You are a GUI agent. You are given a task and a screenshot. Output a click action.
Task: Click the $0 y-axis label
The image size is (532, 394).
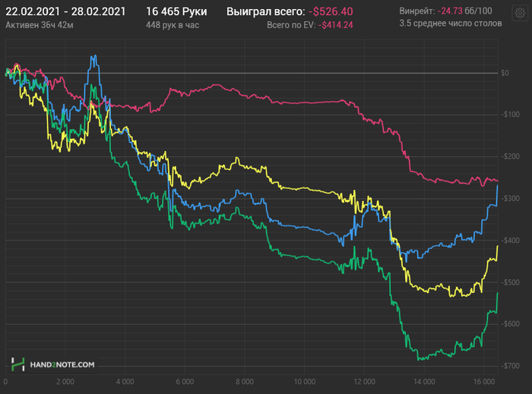[505, 73]
